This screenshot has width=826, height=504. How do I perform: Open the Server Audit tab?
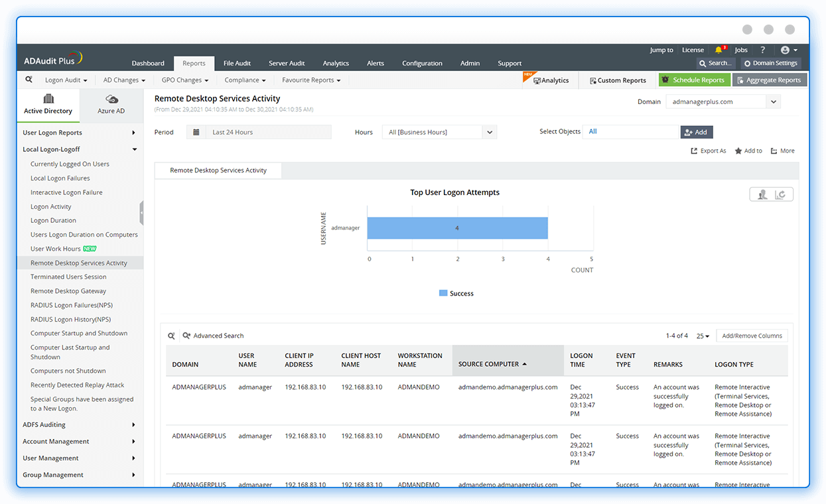coord(287,63)
